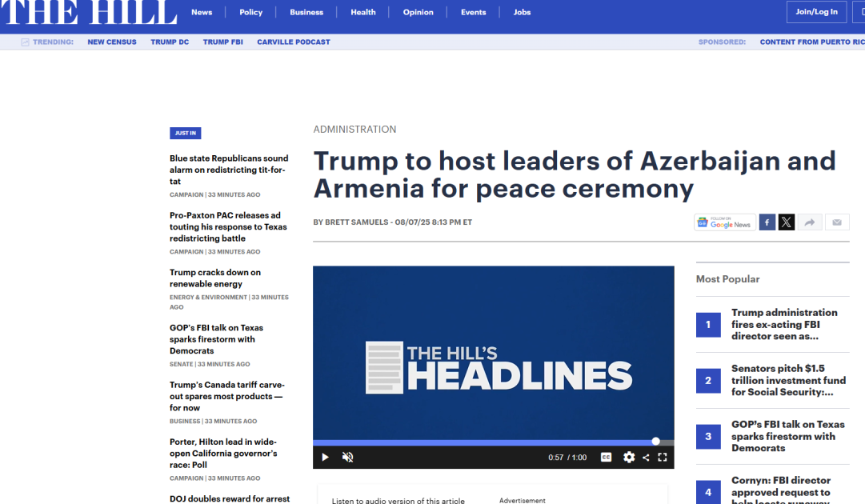865x504 pixels.
Task: Email this article via envelope icon
Action: click(x=837, y=222)
